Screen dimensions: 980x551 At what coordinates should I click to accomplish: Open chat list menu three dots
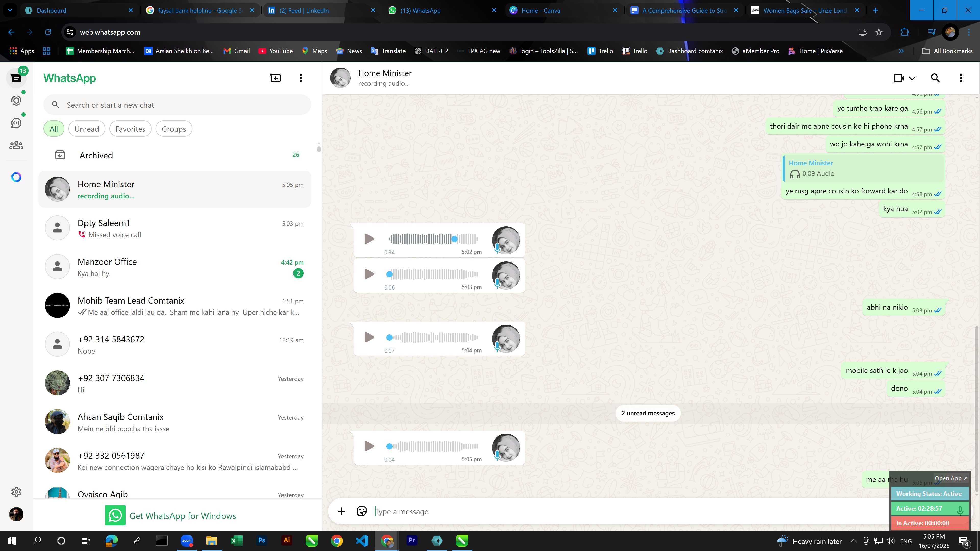point(301,78)
